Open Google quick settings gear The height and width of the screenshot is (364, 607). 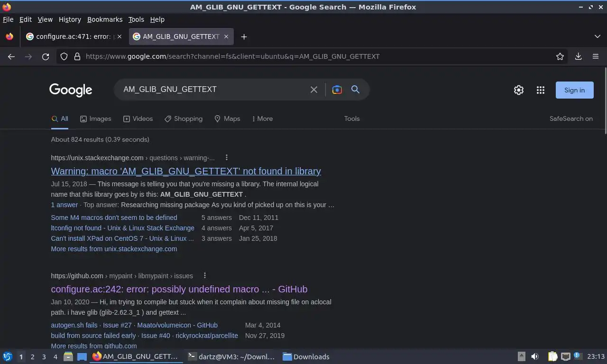point(519,90)
